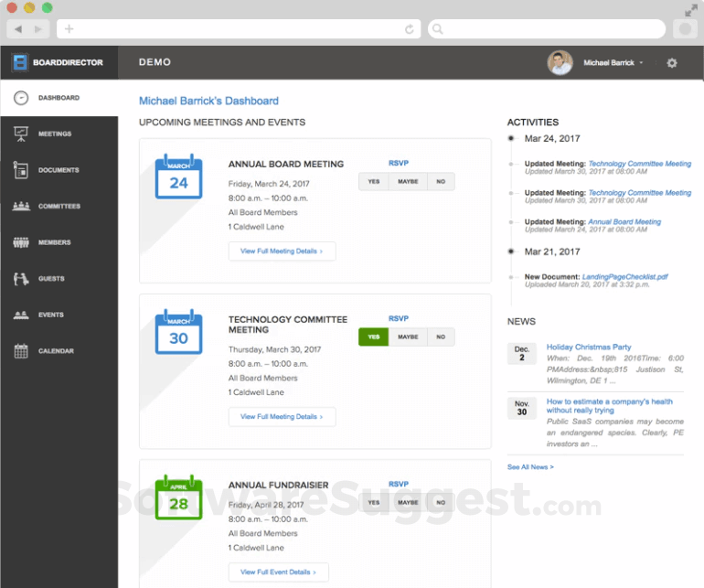Click the Committees group icon
The height and width of the screenshot is (588, 704).
click(20, 207)
